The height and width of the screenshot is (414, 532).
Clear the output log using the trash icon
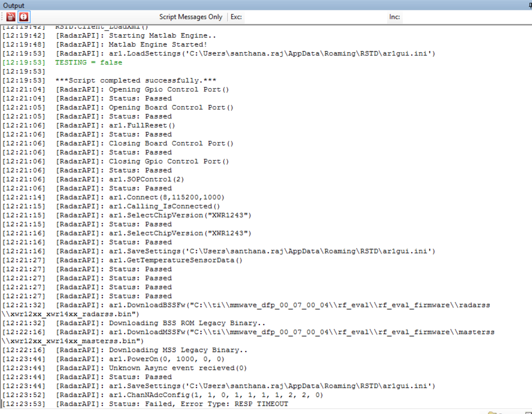(x=10, y=17)
